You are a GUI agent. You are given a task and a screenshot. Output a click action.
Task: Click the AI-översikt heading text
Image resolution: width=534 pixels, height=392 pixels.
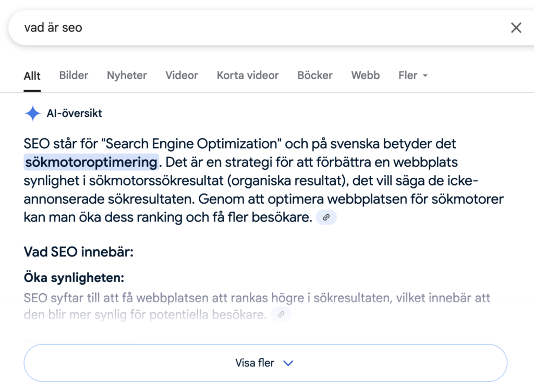click(x=74, y=113)
